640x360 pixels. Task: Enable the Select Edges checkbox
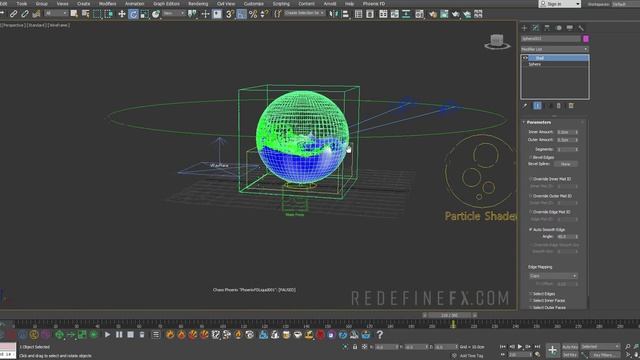[531, 293]
